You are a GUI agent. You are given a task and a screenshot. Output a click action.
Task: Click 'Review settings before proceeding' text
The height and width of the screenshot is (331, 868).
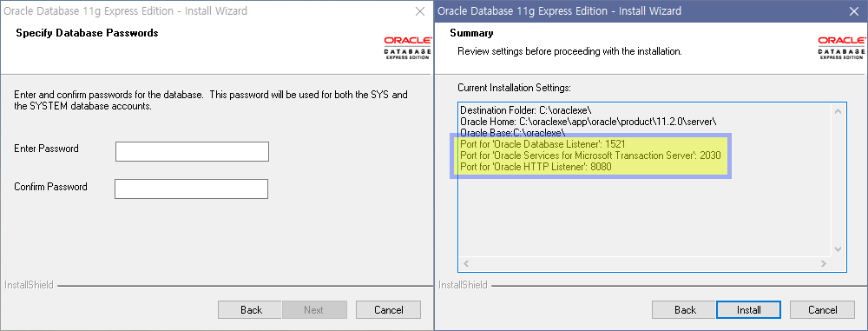(569, 51)
